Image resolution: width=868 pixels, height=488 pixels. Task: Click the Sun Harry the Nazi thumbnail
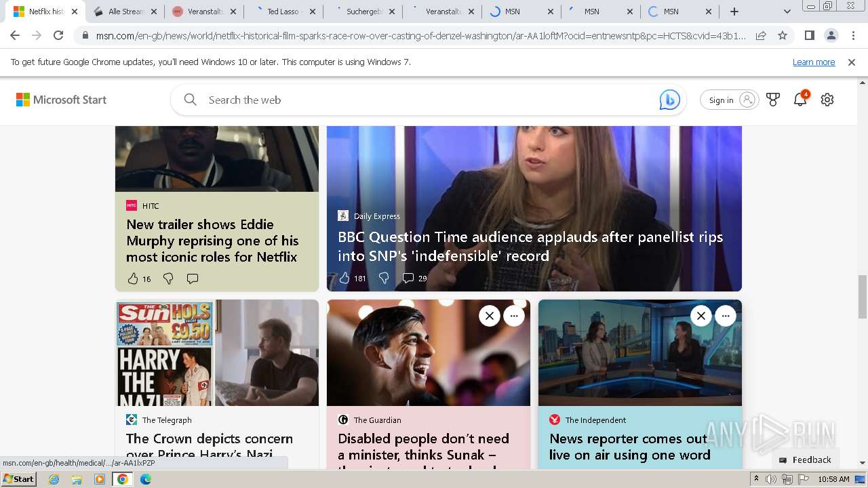[165, 353]
